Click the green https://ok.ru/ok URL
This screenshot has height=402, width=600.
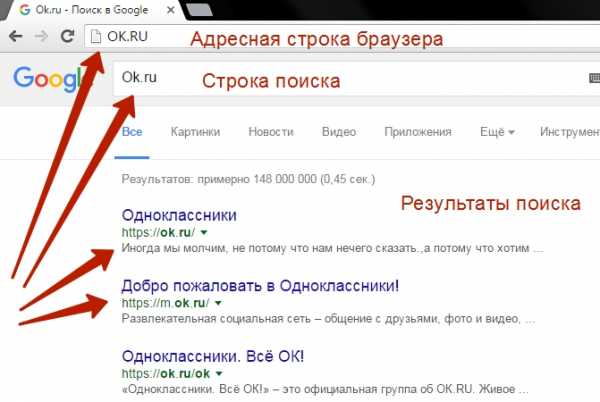pos(166,373)
